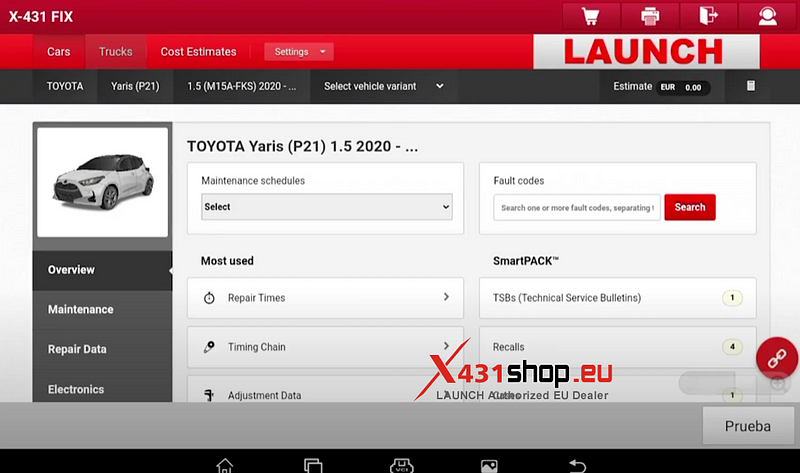Open the Repair Times entry
This screenshot has height=473, width=800.
326,298
